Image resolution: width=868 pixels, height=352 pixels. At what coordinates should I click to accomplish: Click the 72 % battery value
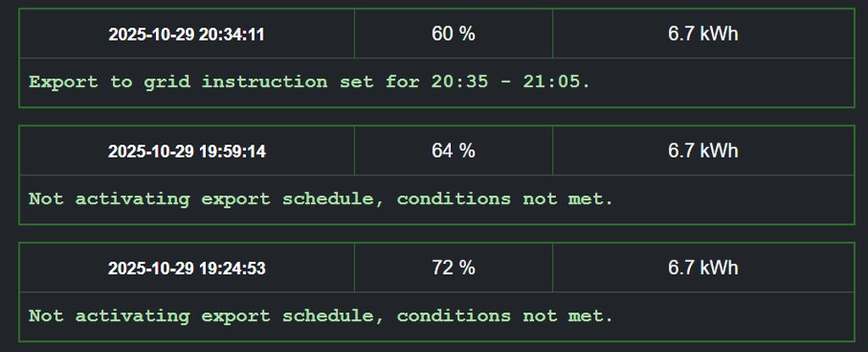(x=453, y=268)
